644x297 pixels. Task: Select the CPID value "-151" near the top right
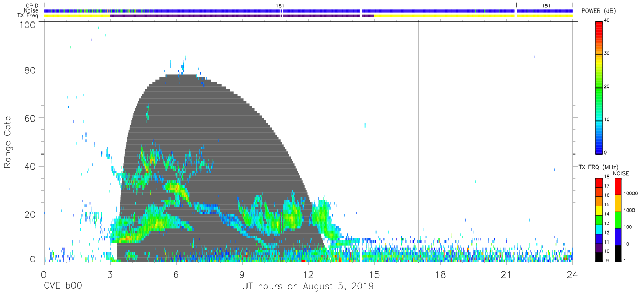click(544, 6)
